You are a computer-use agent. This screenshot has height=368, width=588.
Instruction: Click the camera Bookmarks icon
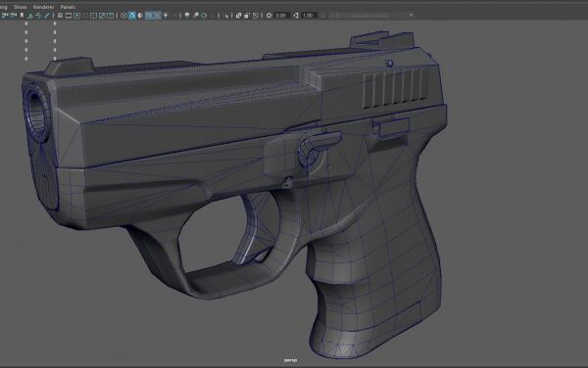[22, 16]
